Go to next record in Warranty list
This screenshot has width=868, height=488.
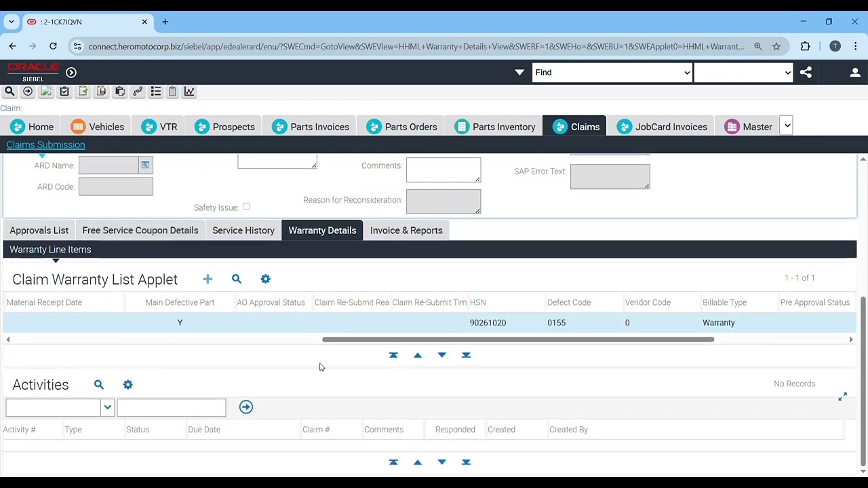coord(442,355)
